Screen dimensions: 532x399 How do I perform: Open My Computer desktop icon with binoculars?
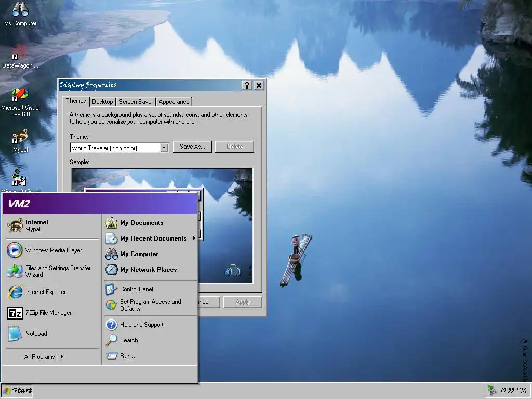tap(20, 14)
